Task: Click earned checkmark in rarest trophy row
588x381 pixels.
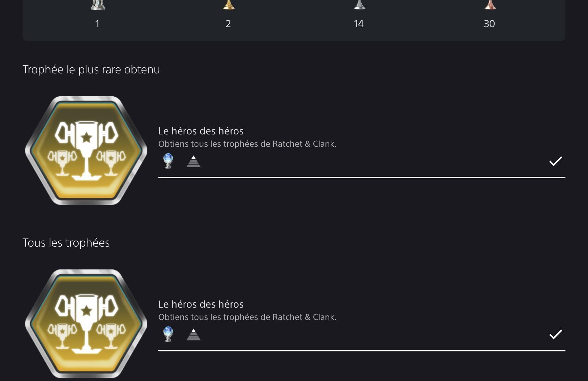Action: coord(556,161)
